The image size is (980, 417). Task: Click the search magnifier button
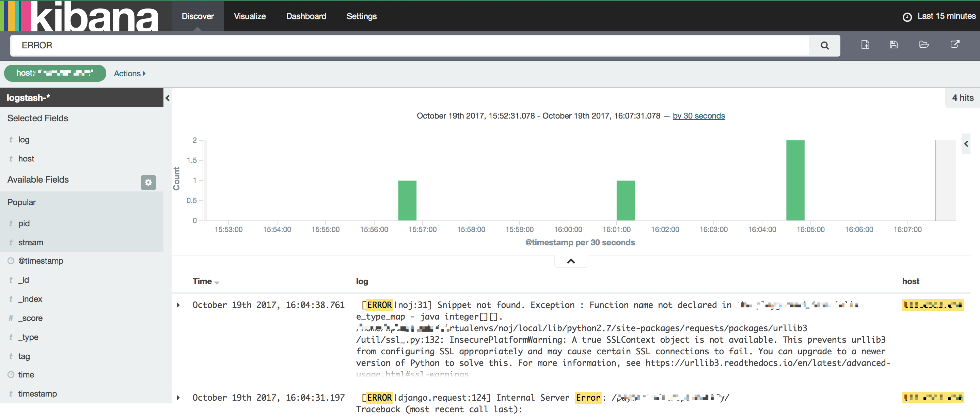(824, 46)
